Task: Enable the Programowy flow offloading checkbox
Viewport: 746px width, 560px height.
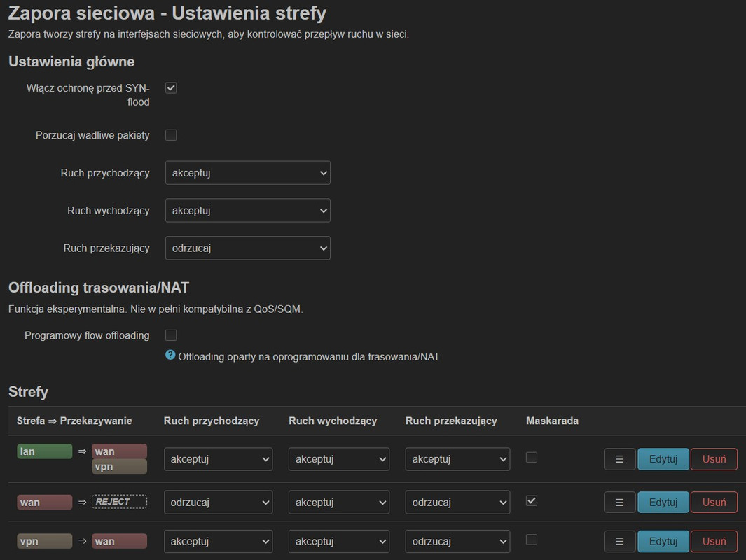Action: click(x=171, y=335)
